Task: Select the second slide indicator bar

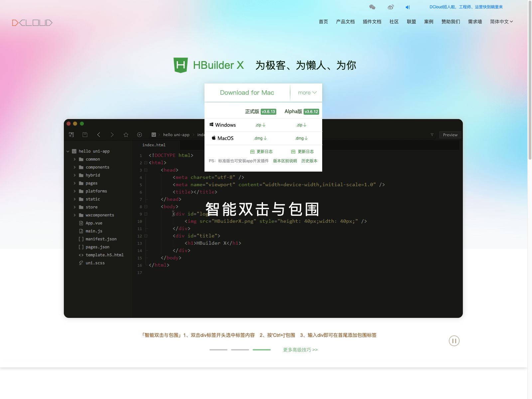Action: tap(240, 350)
